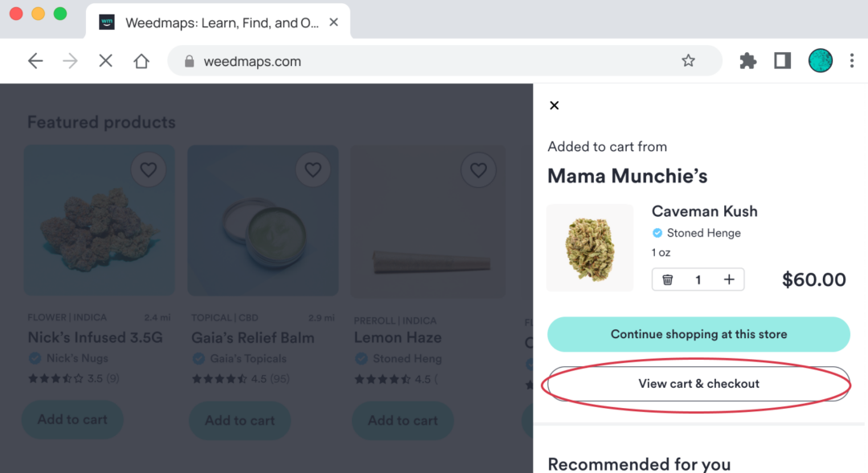
Task: Add Lemon Haze to favorites via heart
Action: tap(478, 169)
